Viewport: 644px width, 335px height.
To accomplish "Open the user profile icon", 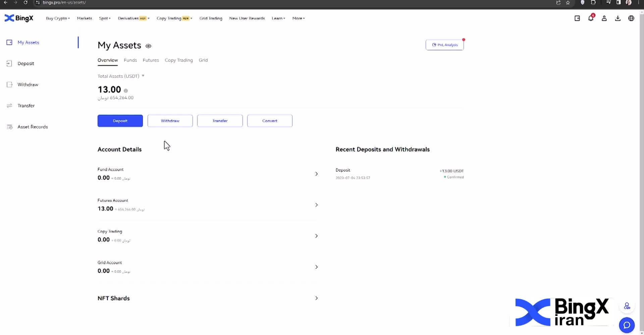I will point(604,18).
